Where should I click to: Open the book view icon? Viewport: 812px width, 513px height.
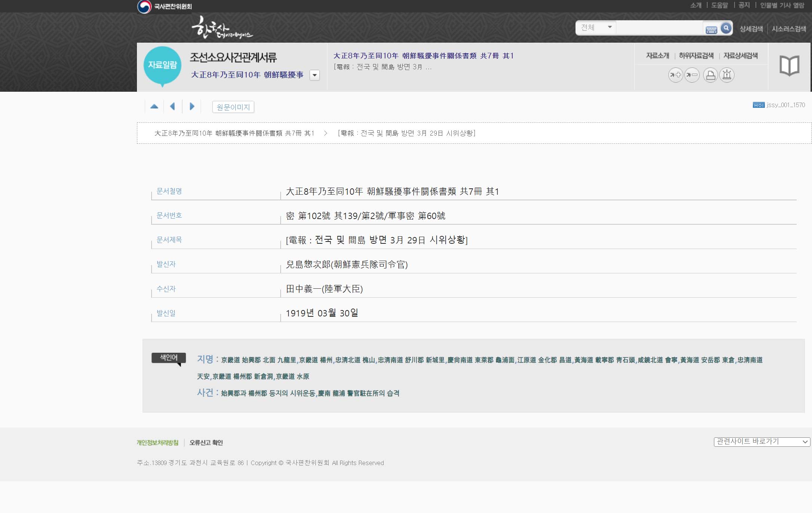tap(789, 66)
